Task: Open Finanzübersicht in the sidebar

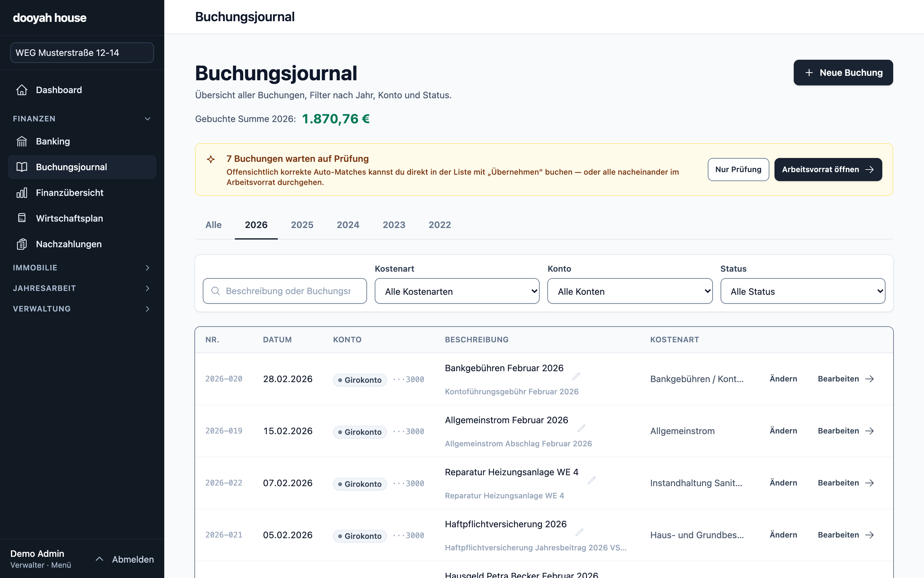Action: [x=82, y=193]
